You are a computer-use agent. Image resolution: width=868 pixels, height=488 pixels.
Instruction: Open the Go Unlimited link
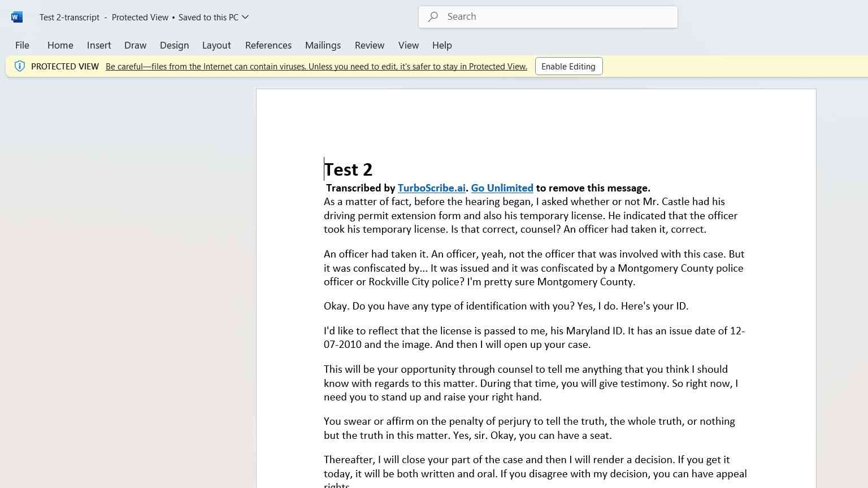(x=502, y=188)
